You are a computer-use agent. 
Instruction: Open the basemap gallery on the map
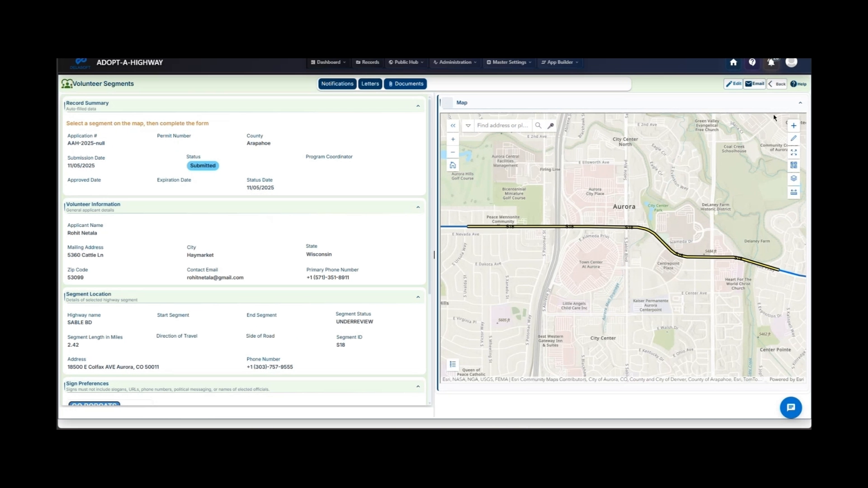coord(794,165)
